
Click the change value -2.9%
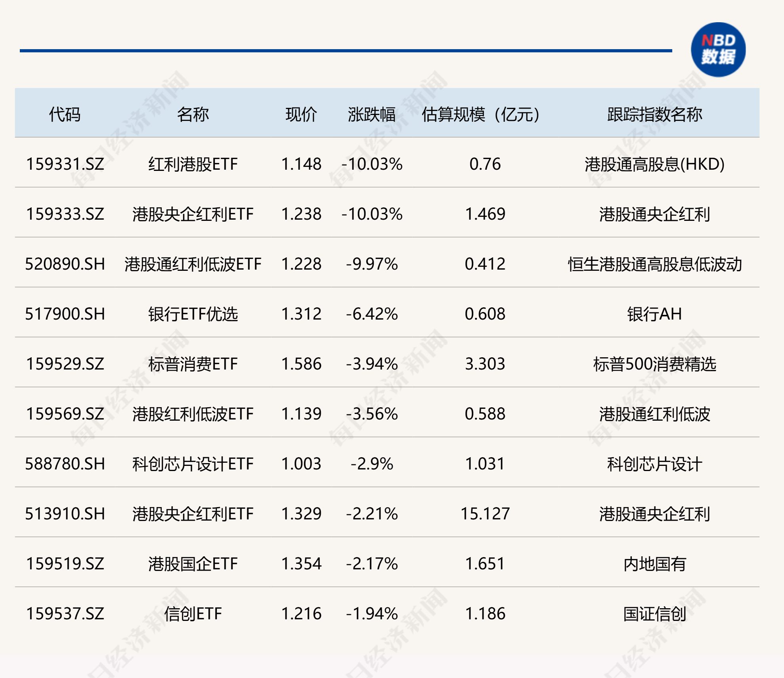click(x=372, y=464)
